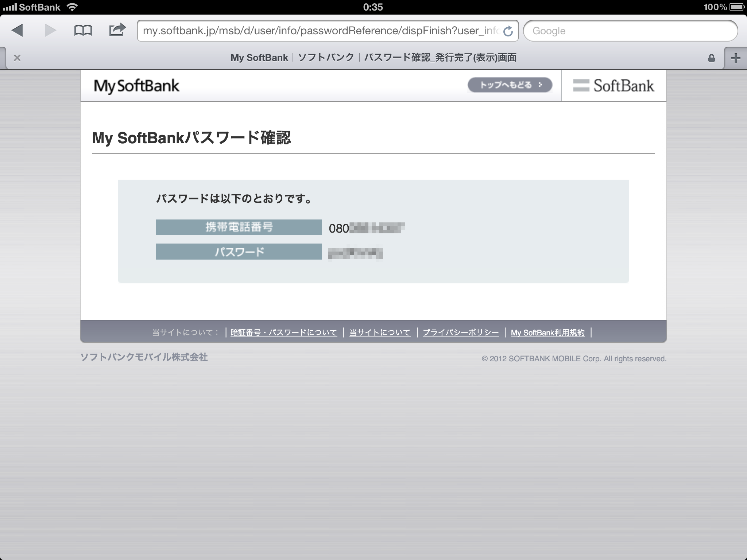
Task: Focus the URL address bar
Action: pyautogui.click(x=328, y=31)
